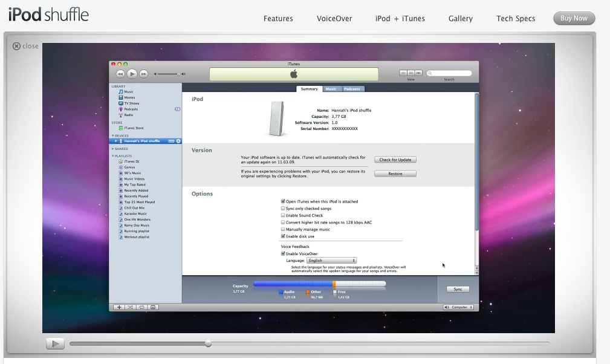The width and height of the screenshot is (610, 364).
Task: Switch to list view in iTunes
Action: point(403,73)
